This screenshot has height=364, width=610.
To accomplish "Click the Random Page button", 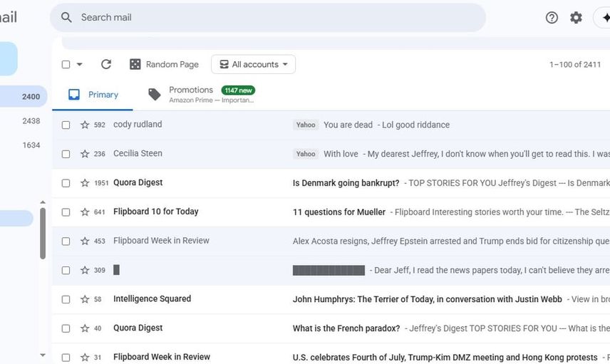I will coord(164,65).
